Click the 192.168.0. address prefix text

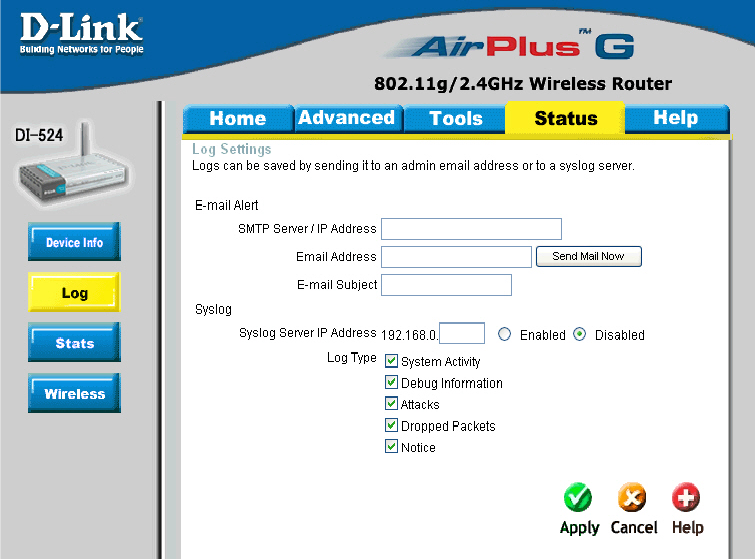[x=409, y=335]
